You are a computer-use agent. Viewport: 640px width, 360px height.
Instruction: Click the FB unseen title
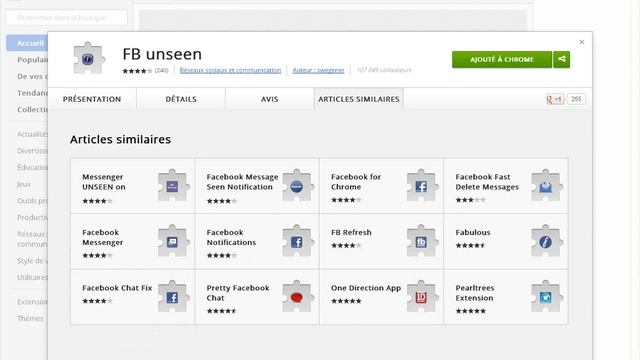pos(162,54)
